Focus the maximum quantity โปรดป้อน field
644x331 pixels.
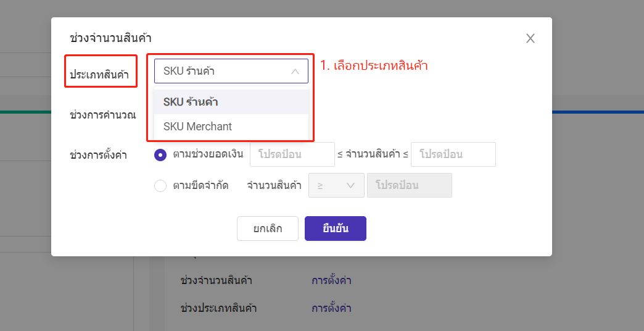(x=453, y=154)
